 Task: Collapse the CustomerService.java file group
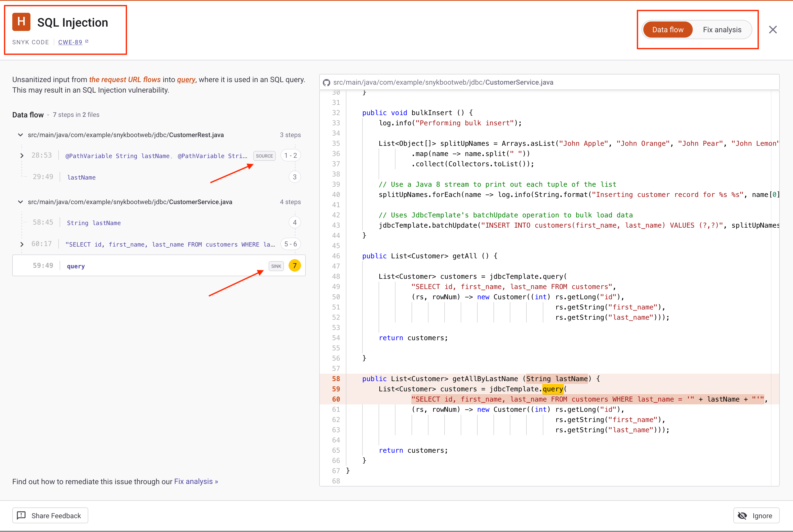click(20, 202)
